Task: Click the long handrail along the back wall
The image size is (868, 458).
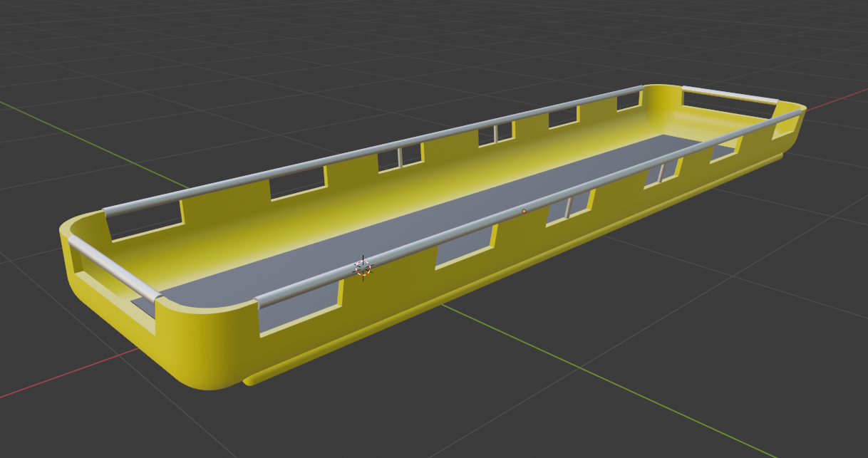Action: pyautogui.click(x=371, y=149)
